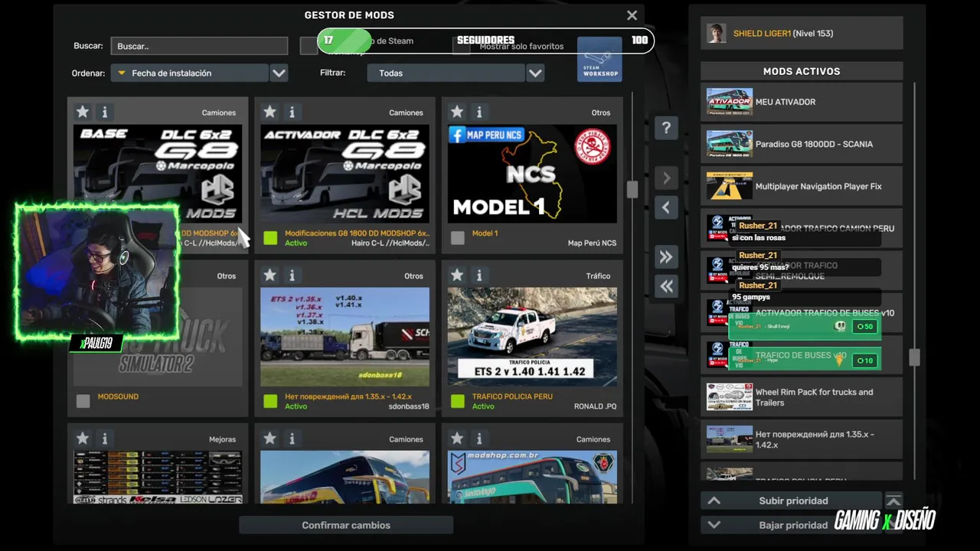Deactivate all mods with double left arrow
The width and height of the screenshot is (980, 551).
[x=666, y=286]
